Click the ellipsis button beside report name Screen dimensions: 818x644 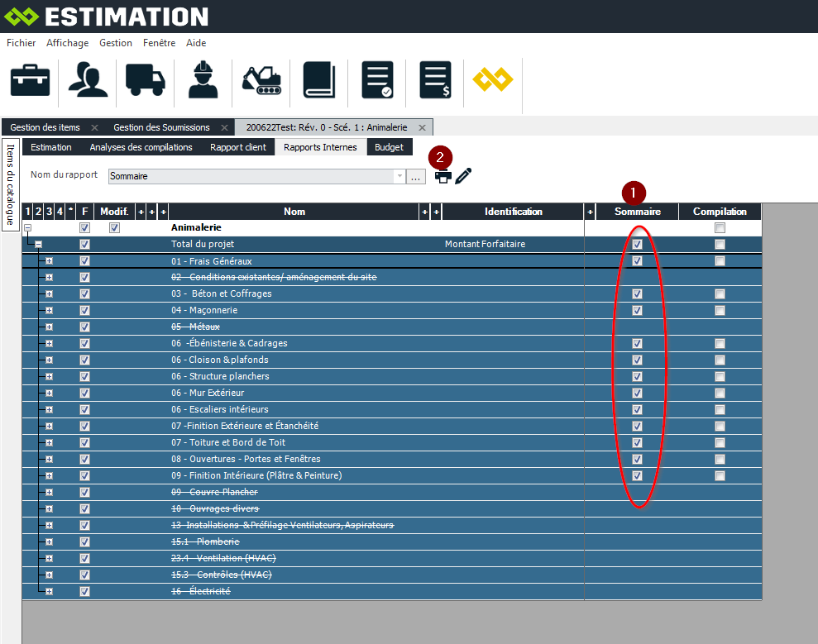point(417,176)
